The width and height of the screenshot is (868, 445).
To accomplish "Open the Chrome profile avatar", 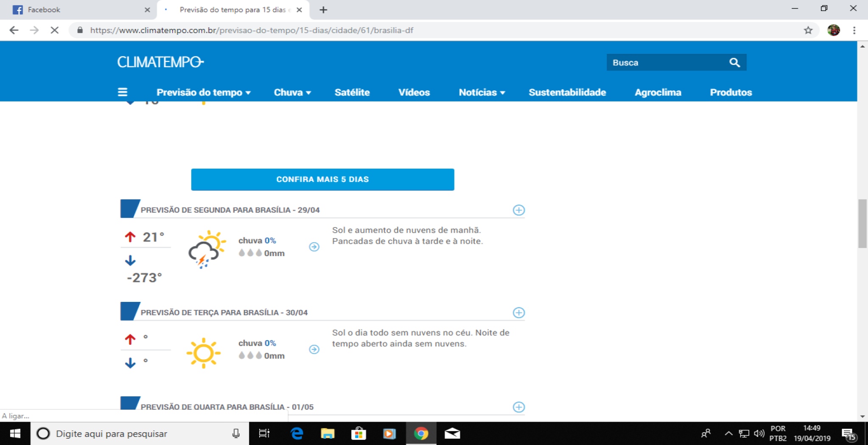I will 833,30.
